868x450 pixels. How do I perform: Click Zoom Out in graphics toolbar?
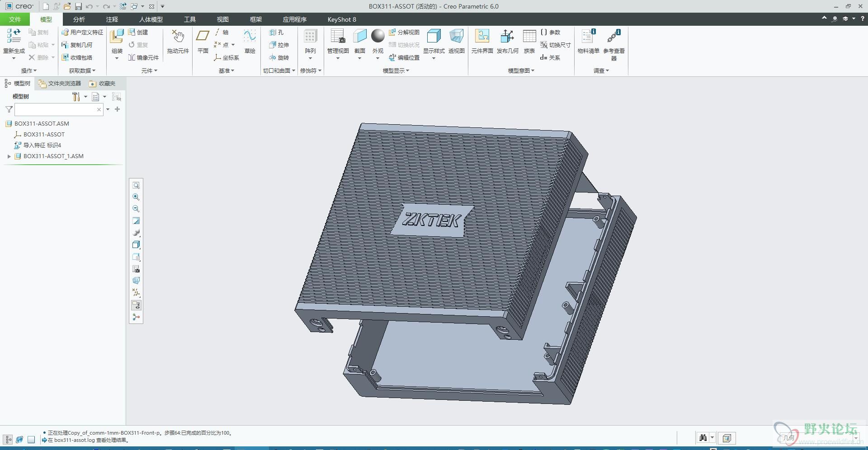coord(136,209)
